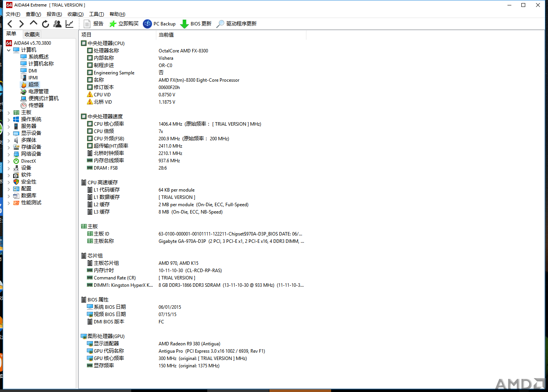Select the DIMM1: Kingston HyperX row

pyautogui.click(x=193, y=285)
